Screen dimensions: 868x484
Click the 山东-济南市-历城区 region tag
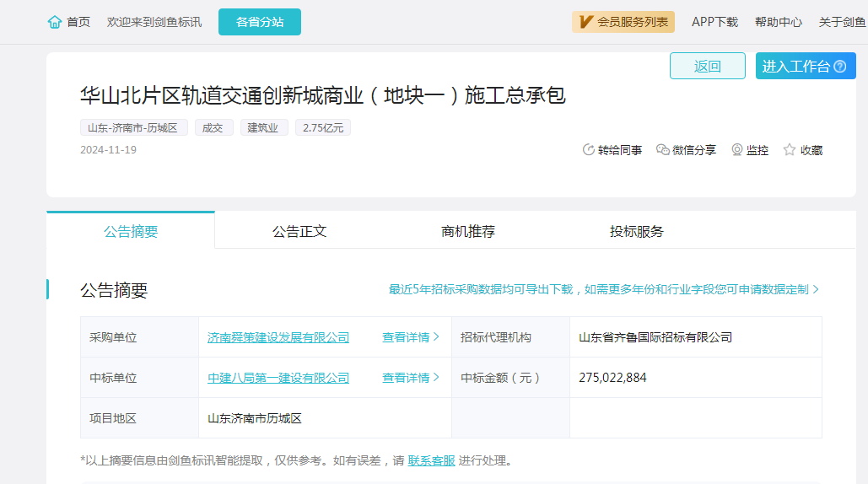(x=134, y=128)
